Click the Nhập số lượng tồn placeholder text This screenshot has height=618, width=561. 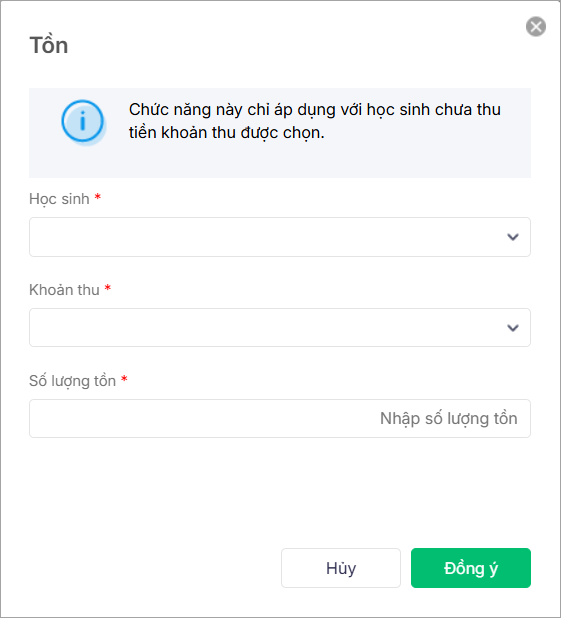pyautogui.click(x=449, y=418)
